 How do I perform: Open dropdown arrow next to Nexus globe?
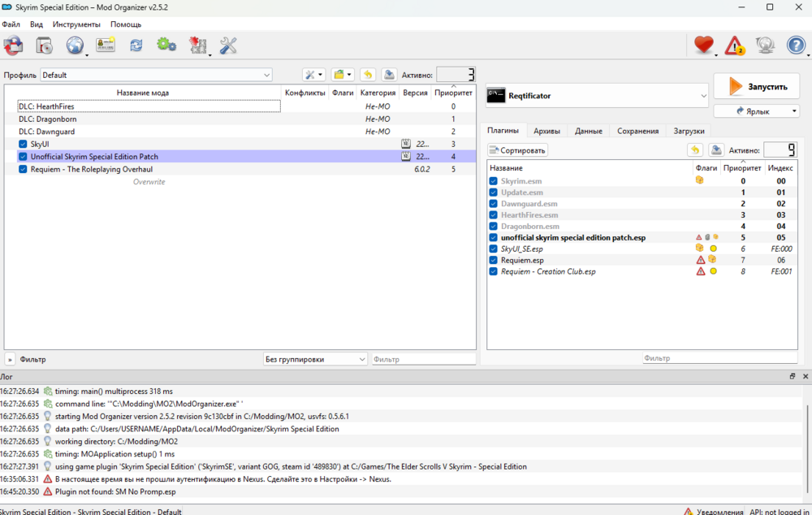pyautogui.click(x=87, y=54)
